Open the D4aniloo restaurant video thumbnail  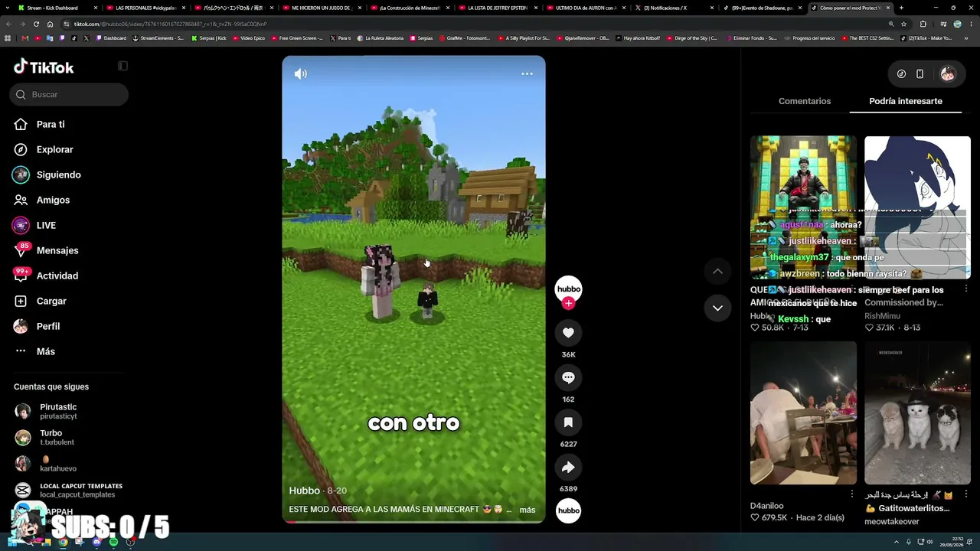point(803,413)
